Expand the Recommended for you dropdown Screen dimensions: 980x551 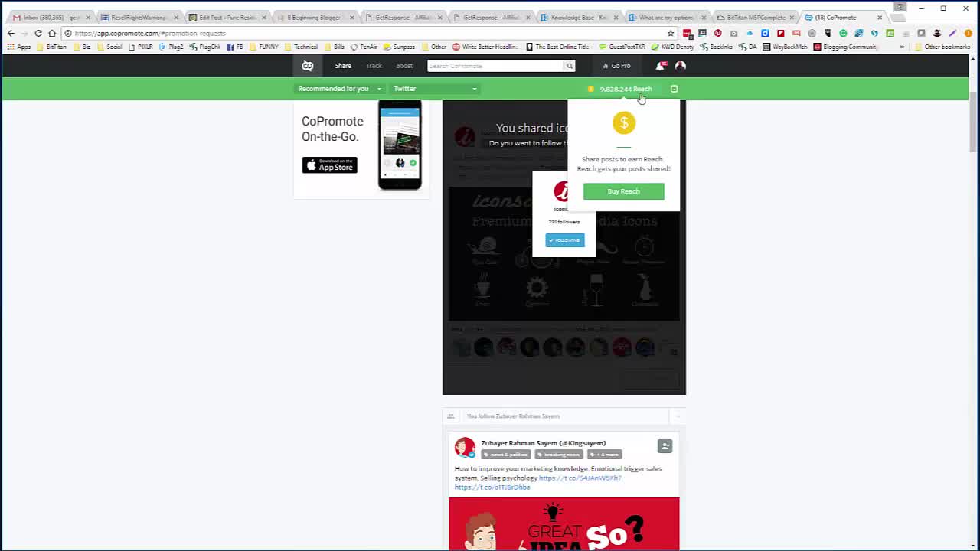[x=339, y=89]
